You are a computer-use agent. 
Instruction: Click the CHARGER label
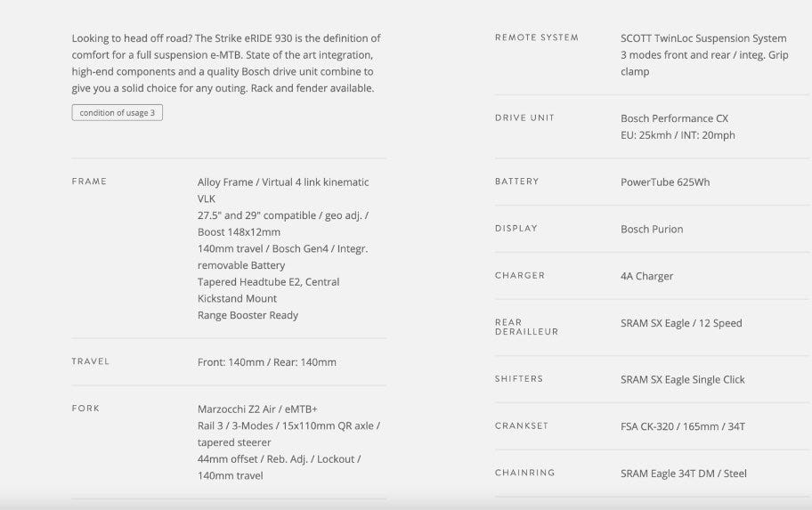tap(519, 276)
